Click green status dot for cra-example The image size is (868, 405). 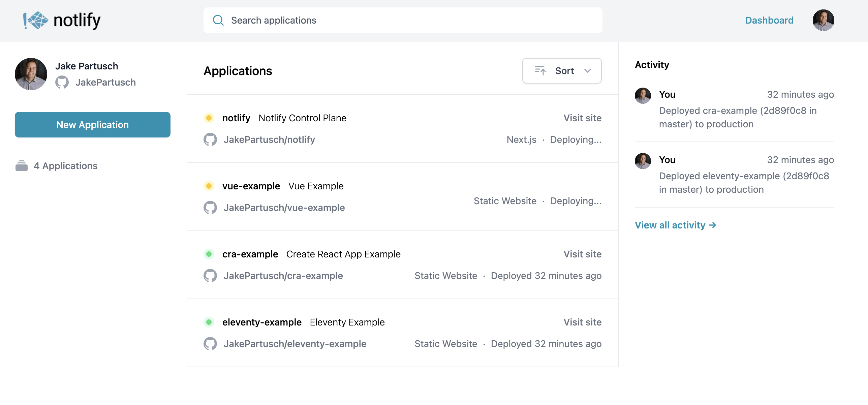click(x=209, y=254)
